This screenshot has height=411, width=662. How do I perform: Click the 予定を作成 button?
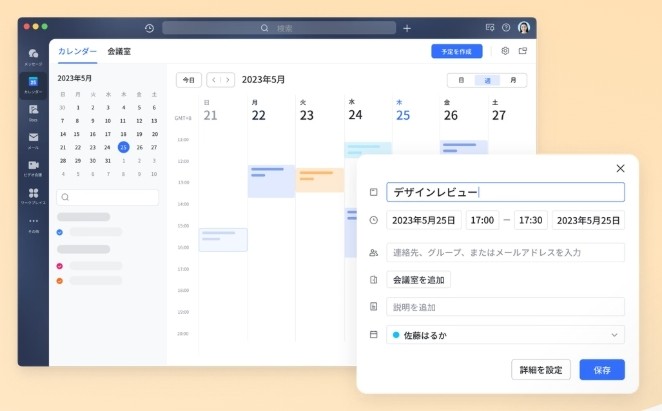coord(456,51)
